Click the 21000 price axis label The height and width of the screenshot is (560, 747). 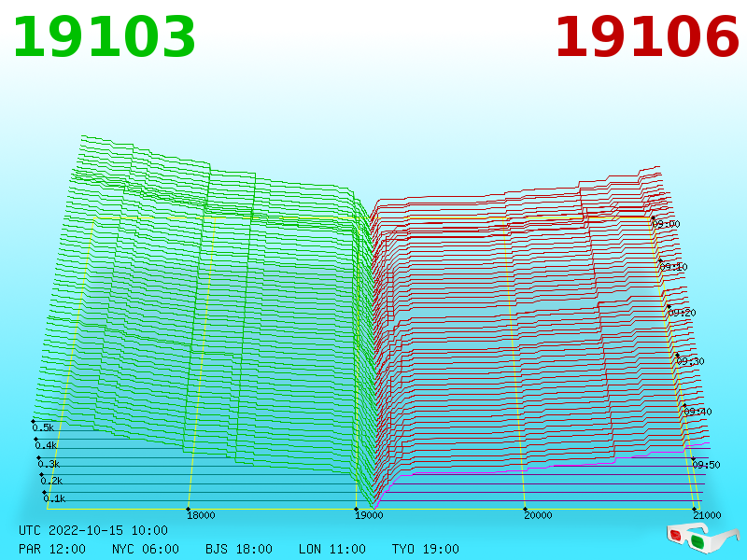point(707,515)
